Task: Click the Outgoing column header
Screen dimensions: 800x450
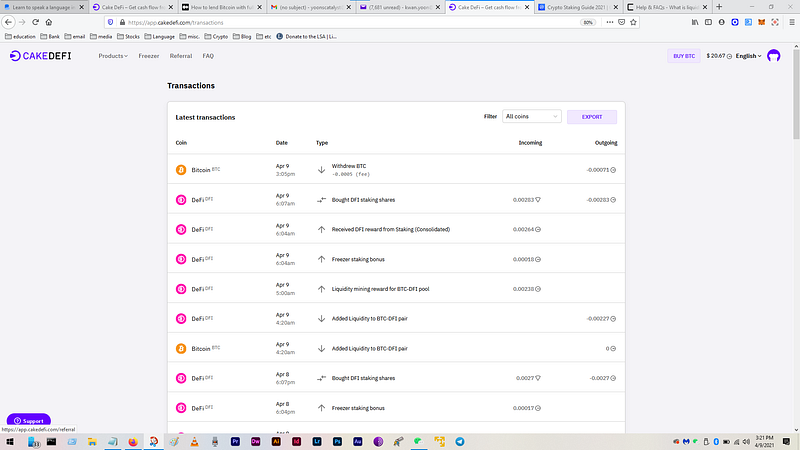Action: (606, 143)
